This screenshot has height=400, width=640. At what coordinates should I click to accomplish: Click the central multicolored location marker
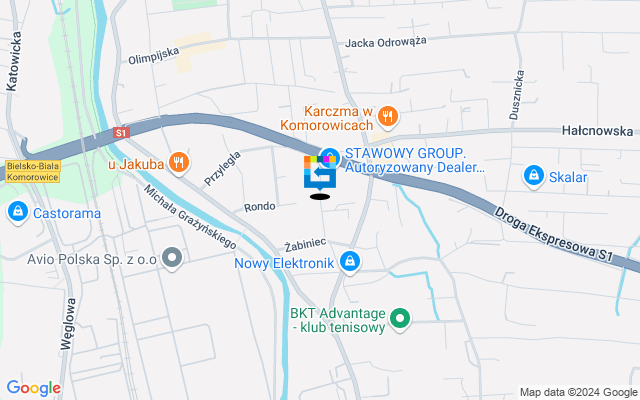tap(320, 173)
